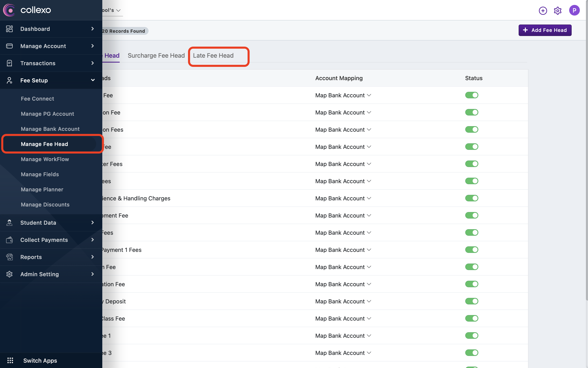Collapse the Fee Setup menu chevron
The image size is (588, 368).
92,80
